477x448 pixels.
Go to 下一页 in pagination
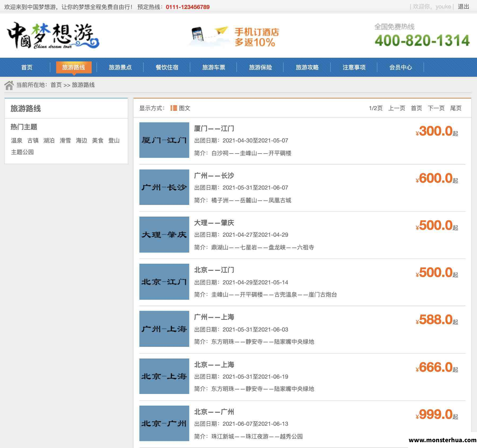click(436, 108)
